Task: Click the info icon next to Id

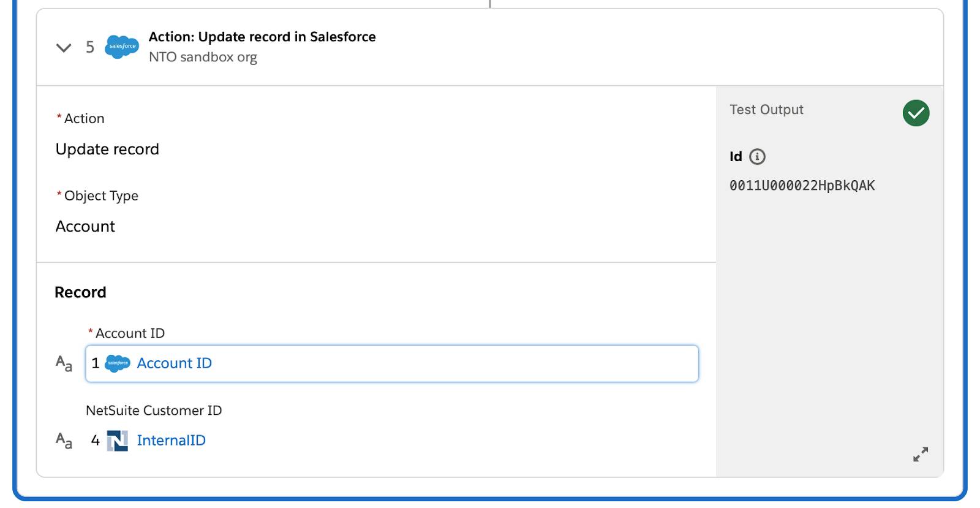Action: 758,157
